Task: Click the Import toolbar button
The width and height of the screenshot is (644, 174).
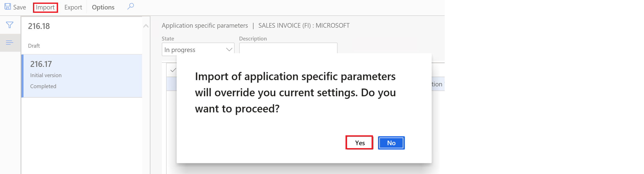Action: 45,7
